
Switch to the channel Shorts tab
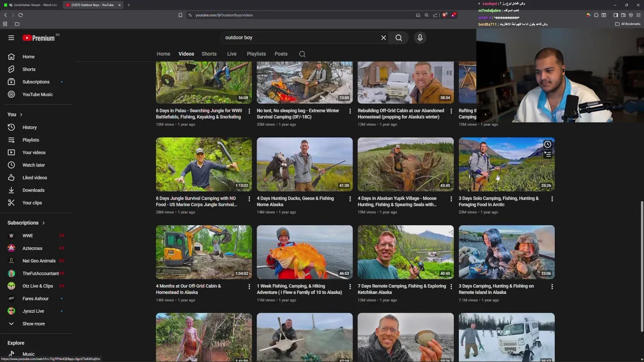[x=209, y=54]
